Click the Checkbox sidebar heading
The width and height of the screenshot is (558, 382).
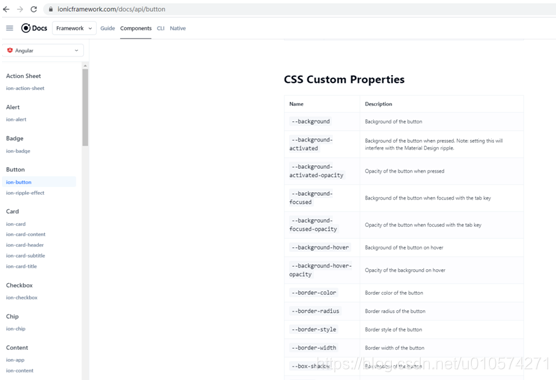click(19, 285)
